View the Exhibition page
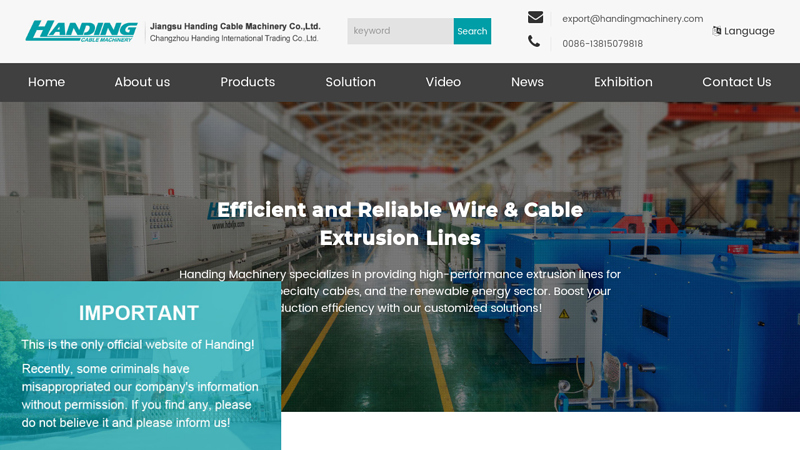Screen dimensions: 800x450 623,82
